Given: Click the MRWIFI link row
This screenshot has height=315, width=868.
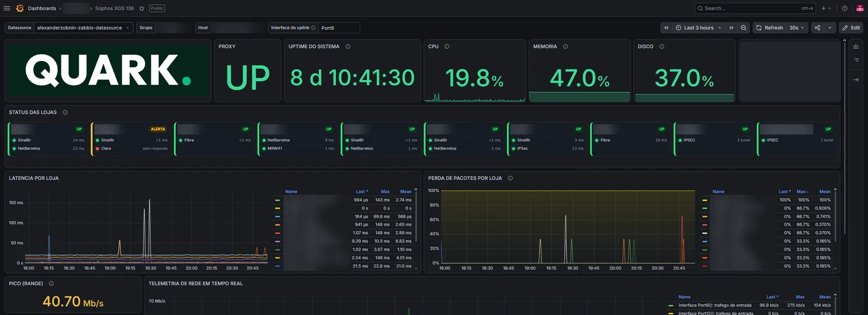Looking at the screenshot, I should (x=297, y=148).
